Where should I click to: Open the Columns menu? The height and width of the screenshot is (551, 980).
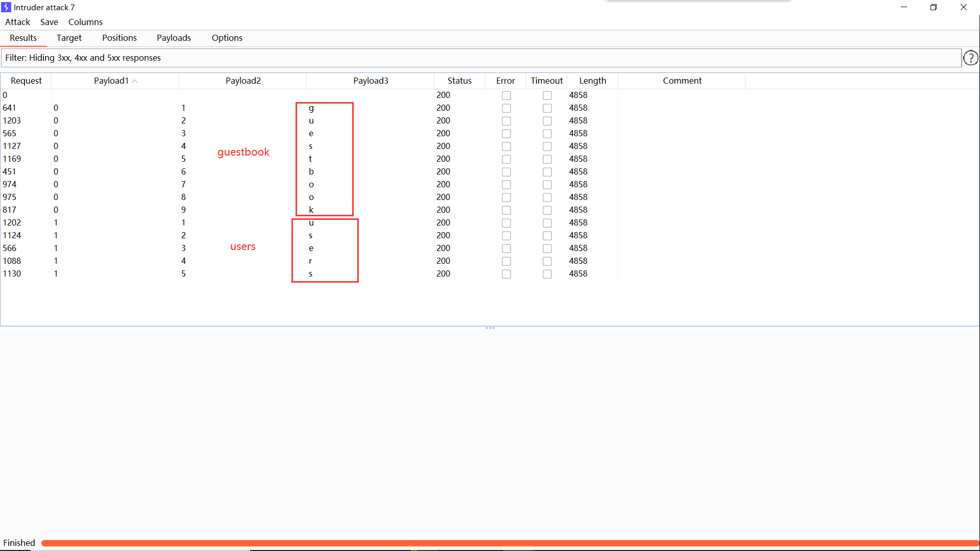tap(85, 22)
